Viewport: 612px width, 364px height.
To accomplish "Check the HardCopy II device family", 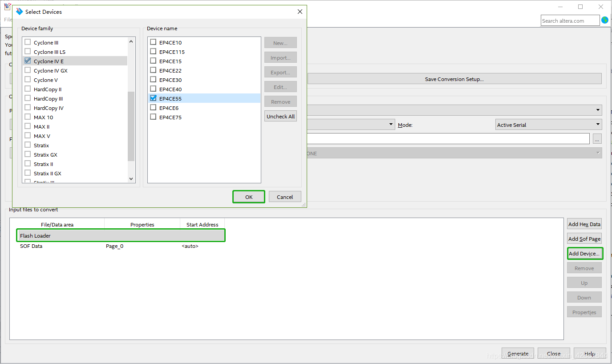I will [28, 89].
